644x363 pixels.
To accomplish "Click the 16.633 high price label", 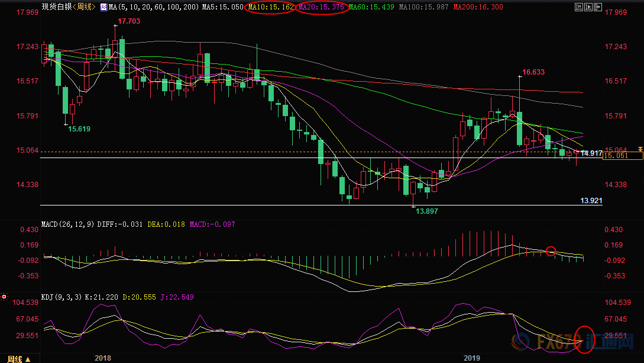I will [x=533, y=72].
